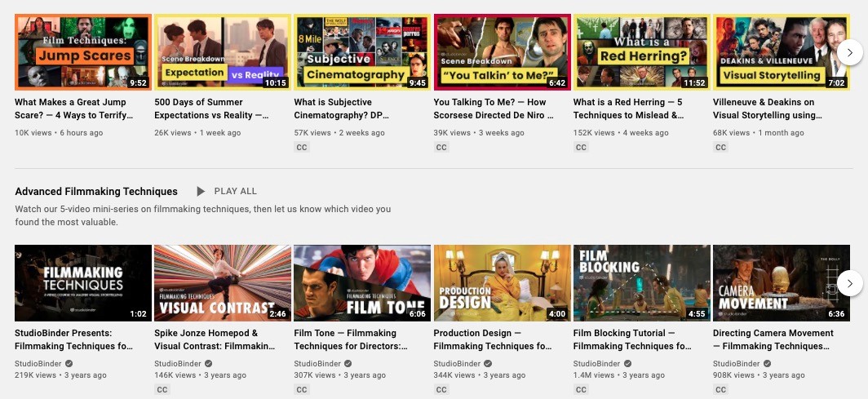Click "219K views • 3 years ago" text
This screenshot has height=399, width=868.
coord(61,375)
